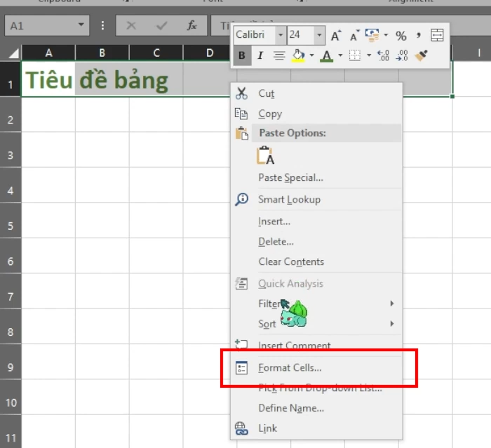Open accounting format dropdown arrow
491x448 pixels.
(x=386, y=35)
